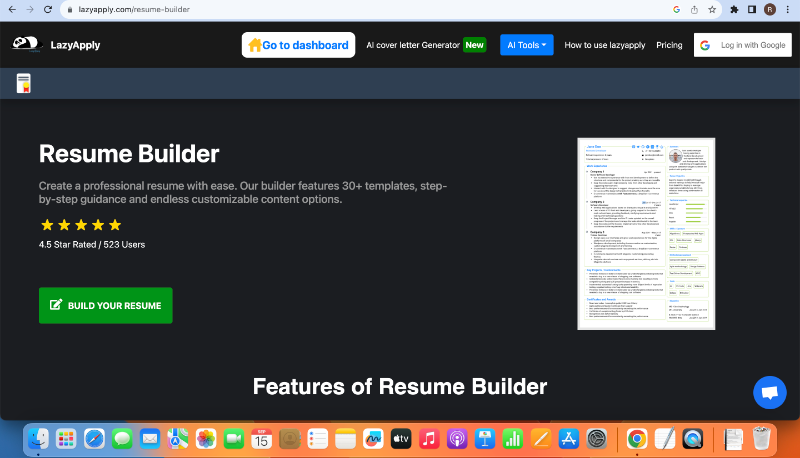Open Pages from the dock

[x=540, y=439]
